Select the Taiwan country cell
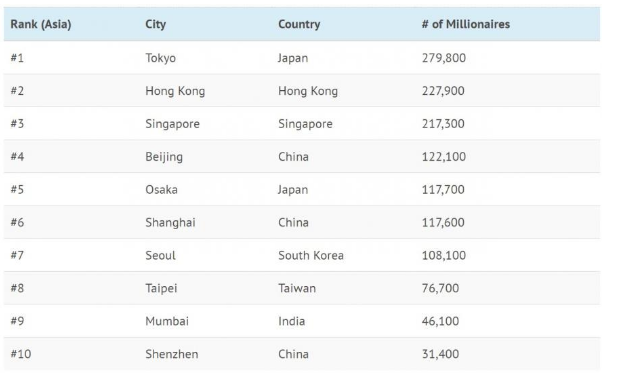This screenshot has height=373, width=637. (297, 288)
